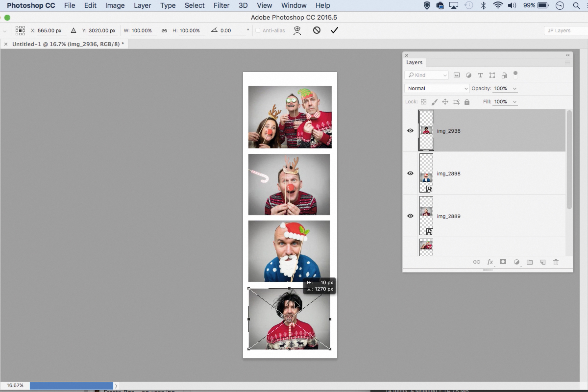The image size is (588, 392).
Task: Filter layers by type layers icon
Action: pos(480,75)
